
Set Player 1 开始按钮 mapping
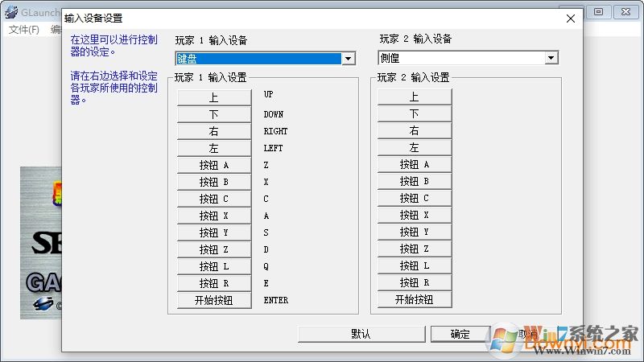[x=214, y=300]
